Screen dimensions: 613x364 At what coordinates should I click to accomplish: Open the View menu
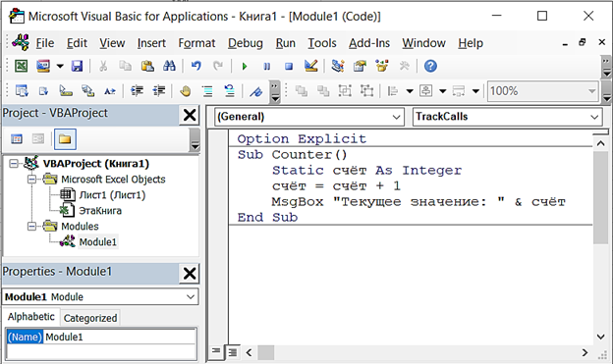[x=112, y=43]
